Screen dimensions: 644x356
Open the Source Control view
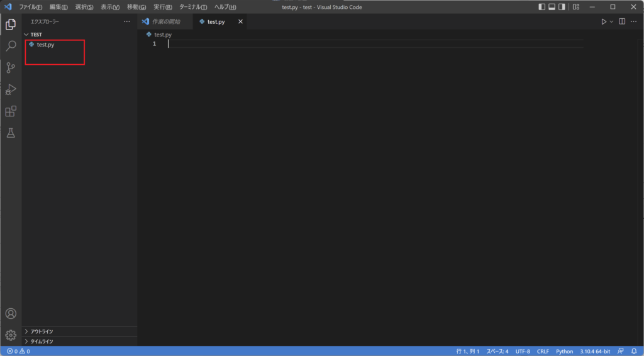[x=11, y=68]
